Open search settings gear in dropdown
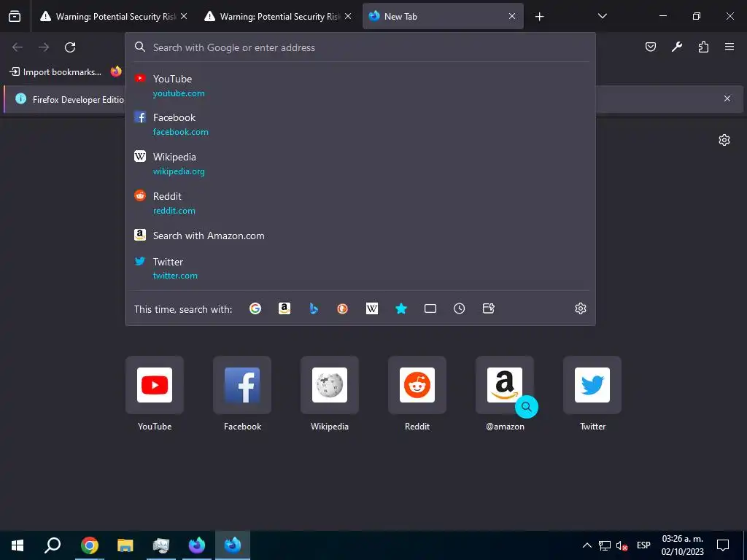 580,308
